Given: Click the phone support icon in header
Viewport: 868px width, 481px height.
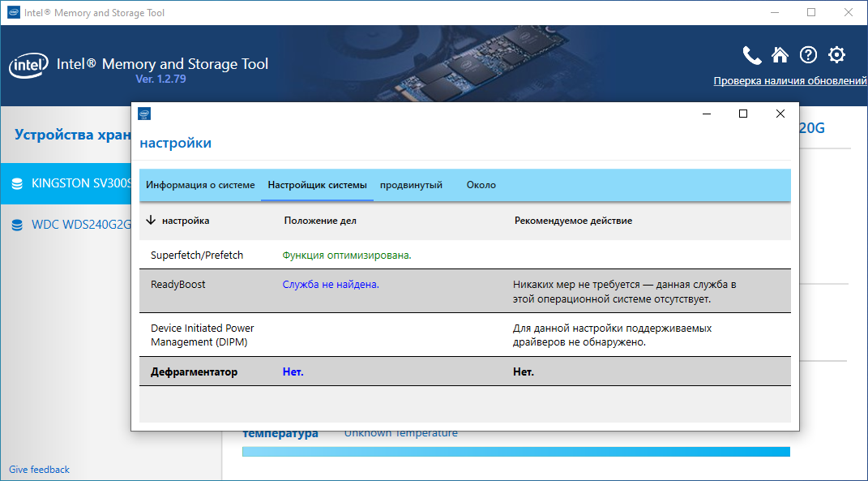Looking at the screenshot, I should [752, 55].
